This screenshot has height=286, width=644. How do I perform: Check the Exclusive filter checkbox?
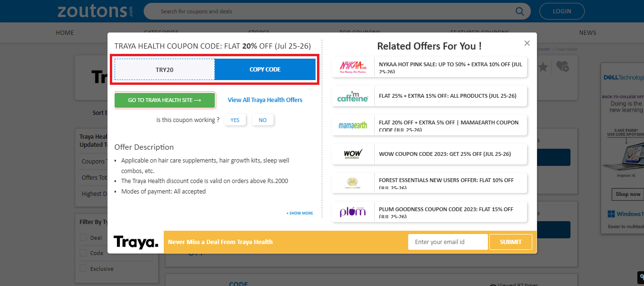click(83, 268)
